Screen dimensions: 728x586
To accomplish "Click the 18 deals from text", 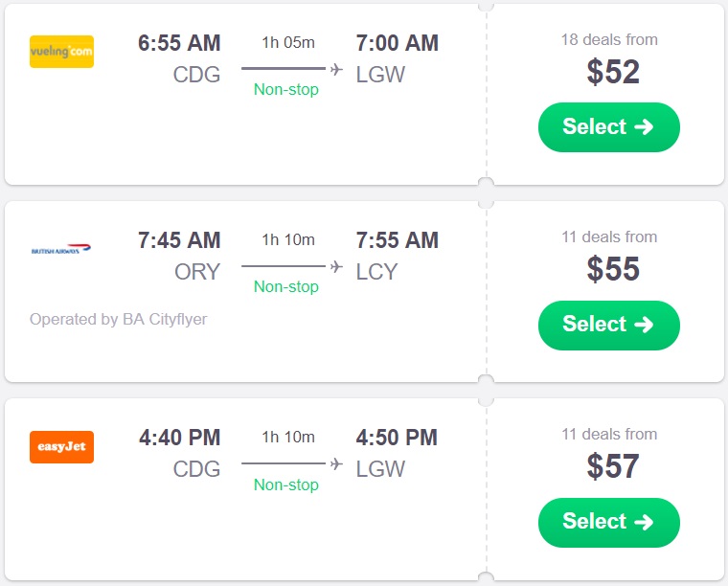I will click(609, 40).
